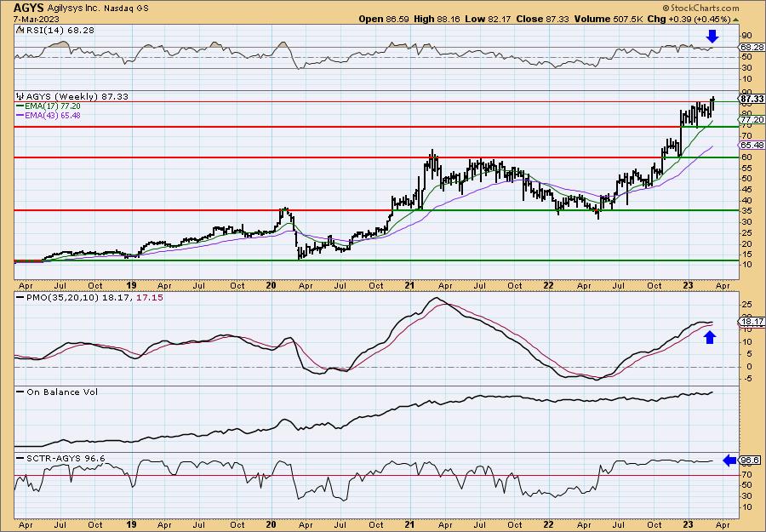The image size is (766, 532).
Task: Click the candlestick icon before AGYS (Weekly)
Action: point(20,97)
